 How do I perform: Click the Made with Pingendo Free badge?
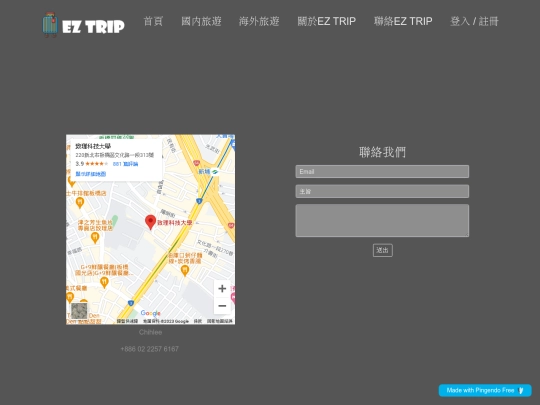485,390
